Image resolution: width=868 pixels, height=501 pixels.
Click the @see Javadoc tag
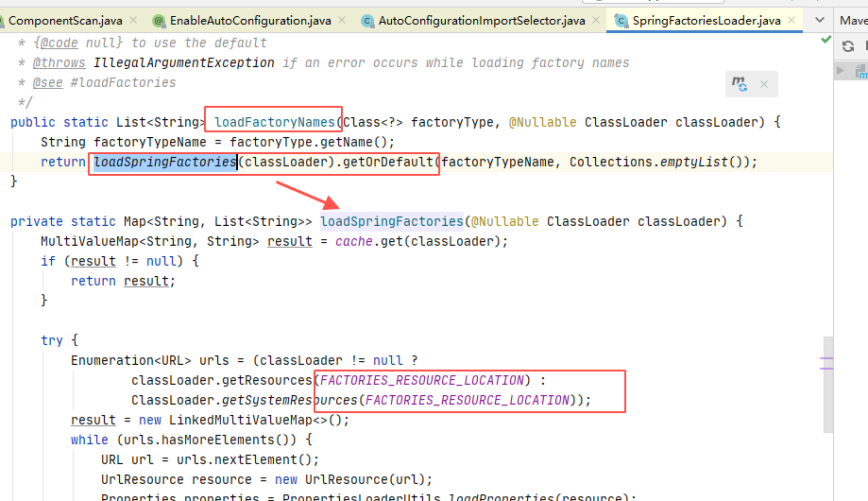click(x=47, y=82)
